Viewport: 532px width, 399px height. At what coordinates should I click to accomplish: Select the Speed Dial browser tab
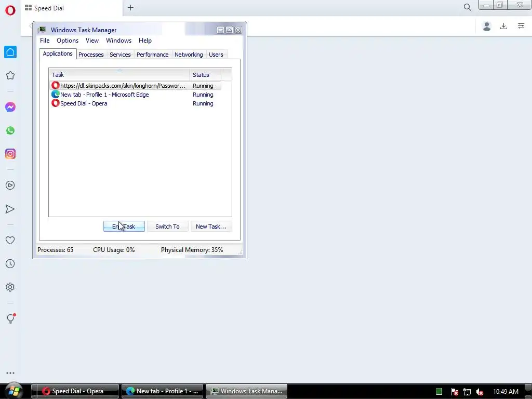[x=72, y=8]
